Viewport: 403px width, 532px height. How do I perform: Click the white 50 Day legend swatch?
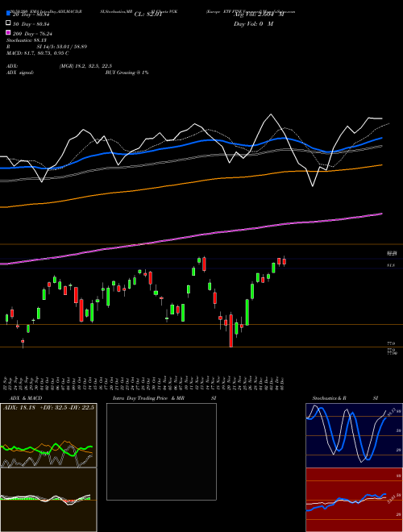pyautogui.click(x=8, y=23)
